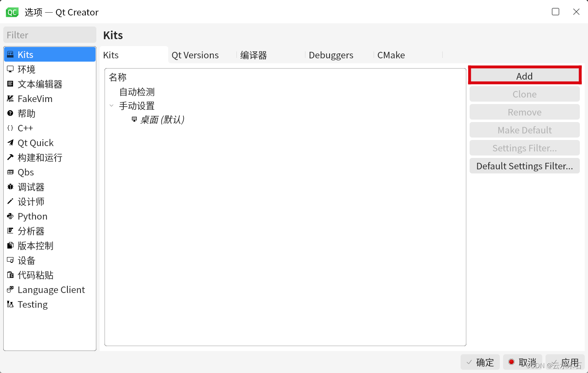Select Qt Quick label in category list
The width and height of the screenshot is (588, 373).
[36, 143]
